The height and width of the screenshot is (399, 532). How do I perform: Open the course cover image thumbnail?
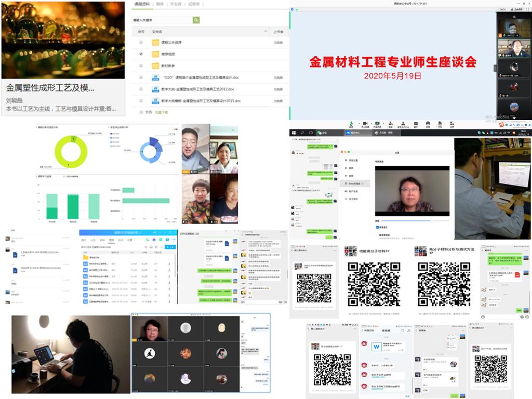[63, 40]
